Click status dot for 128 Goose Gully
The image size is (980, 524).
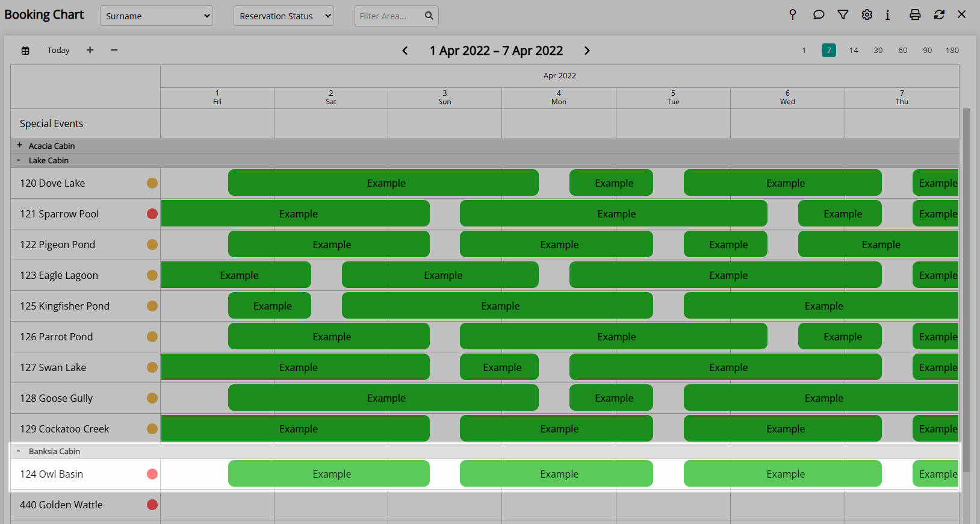click(152, 398)
